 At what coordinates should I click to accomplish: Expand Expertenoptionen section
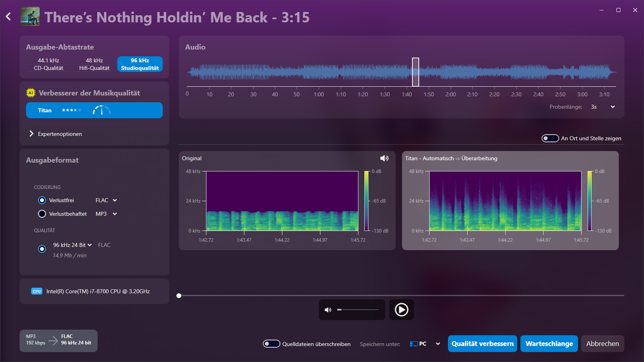click(x=56, y=134)
